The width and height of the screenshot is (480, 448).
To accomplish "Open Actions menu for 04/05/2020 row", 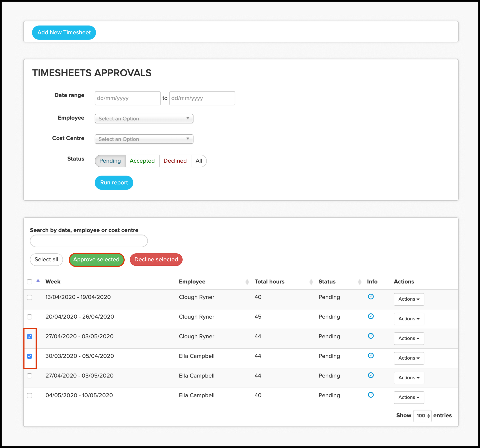I will pyautogui.click(x=409, y=397).
